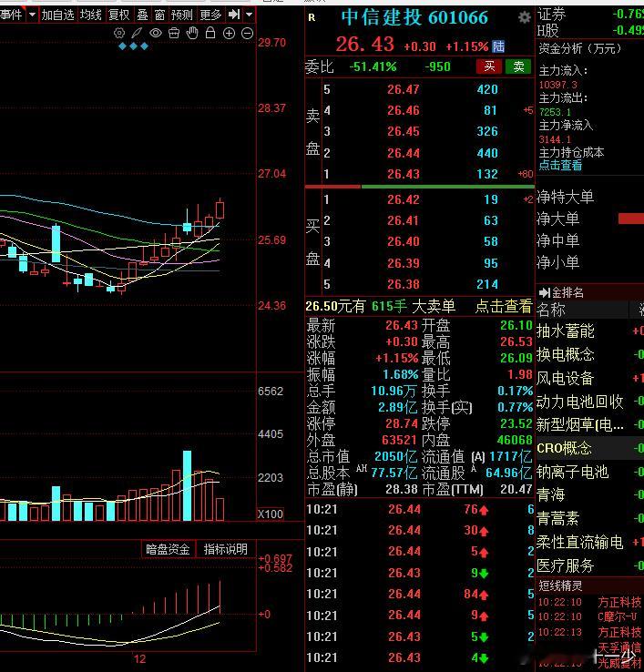Click buy level 1 price 26.42
The image size is (644, 672).
[x=403, y=199]
